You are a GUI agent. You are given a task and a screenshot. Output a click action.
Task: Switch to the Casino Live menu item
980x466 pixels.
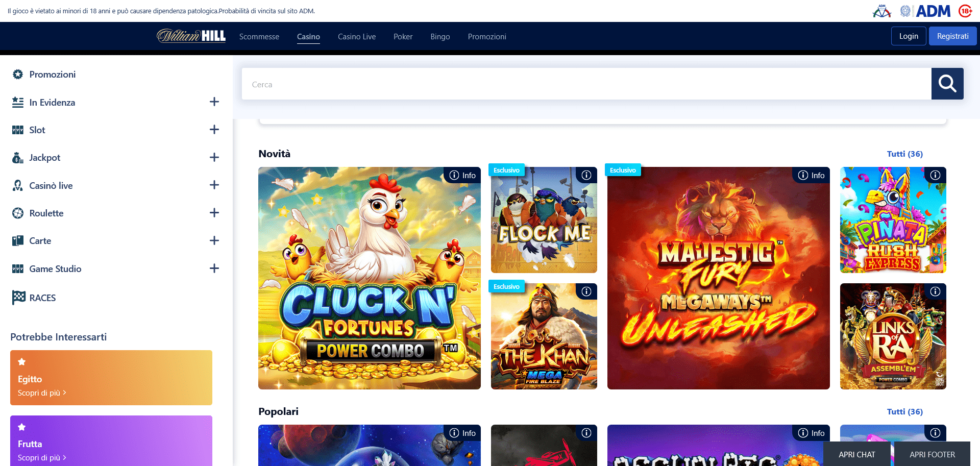click(x=356, y=36)
